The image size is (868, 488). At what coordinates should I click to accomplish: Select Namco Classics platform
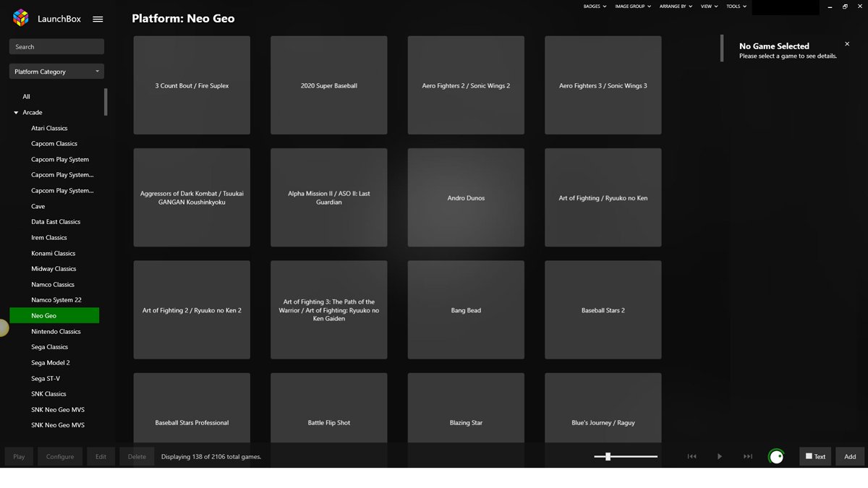click(x=53, y=285)
